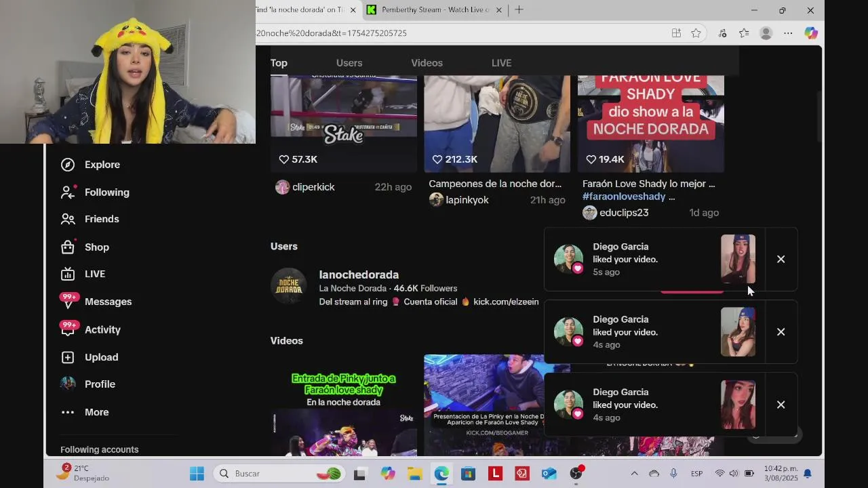Click the La Noche Dorada account avatar

click(289, 286)
